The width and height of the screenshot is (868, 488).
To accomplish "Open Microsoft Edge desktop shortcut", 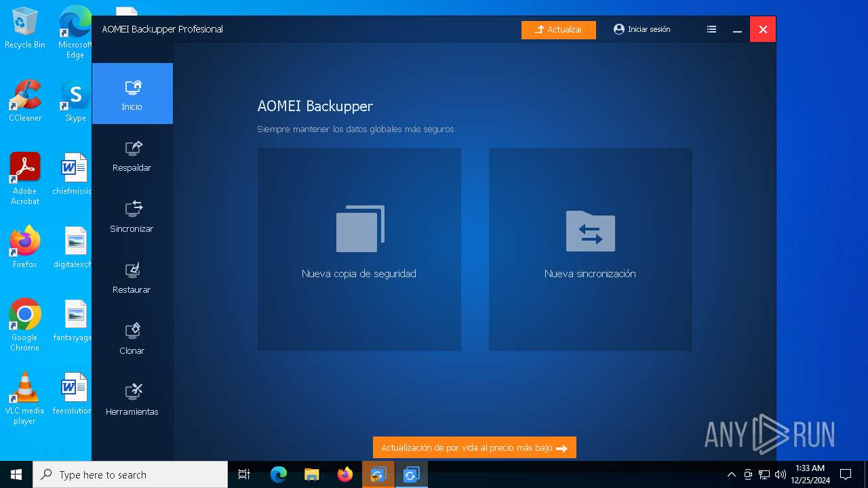I will tap(75, 33).
